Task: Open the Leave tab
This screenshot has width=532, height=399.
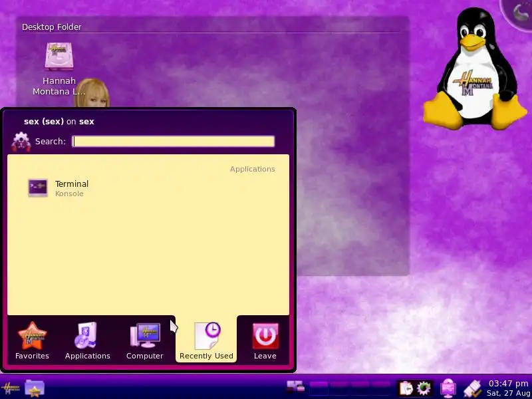Action: [x=265, y=340]
